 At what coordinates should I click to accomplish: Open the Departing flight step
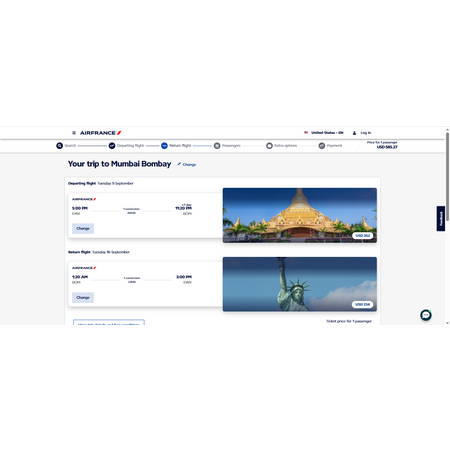[x=130, y=146]
